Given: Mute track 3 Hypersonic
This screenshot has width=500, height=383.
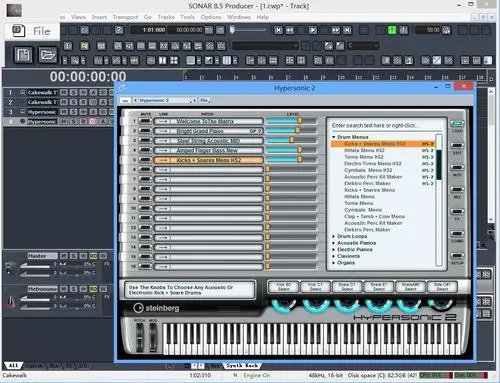Looking at the screenshot, I should (x=64, y=112).
